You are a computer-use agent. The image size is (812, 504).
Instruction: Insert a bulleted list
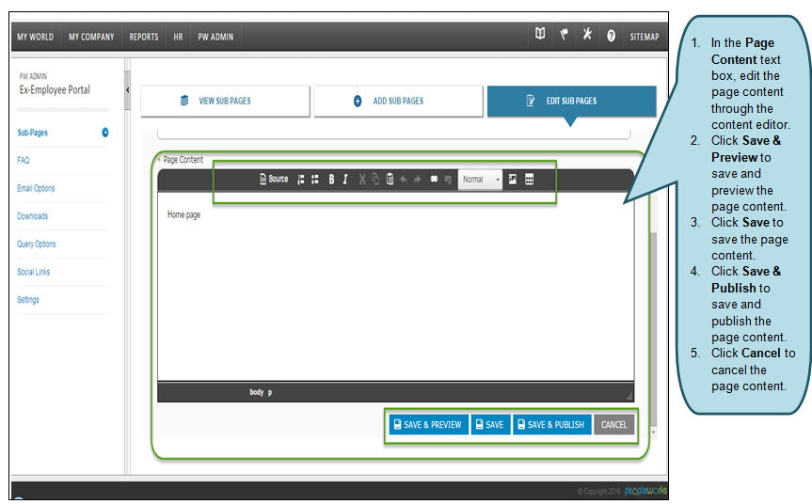[314, 180]
